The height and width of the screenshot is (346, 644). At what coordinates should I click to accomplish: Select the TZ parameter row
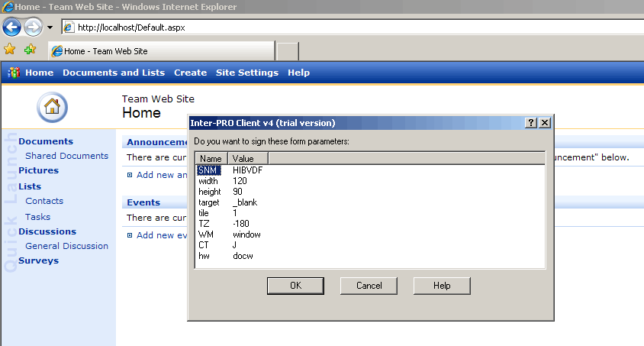pos(370,224)
